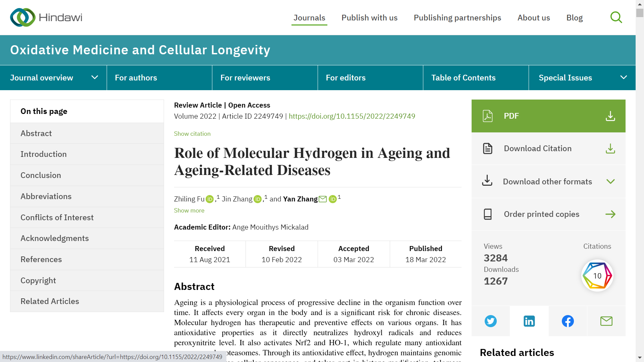Open Publish with us menu
Viewport: 644px width, 362px height.
tap(369, 18)
